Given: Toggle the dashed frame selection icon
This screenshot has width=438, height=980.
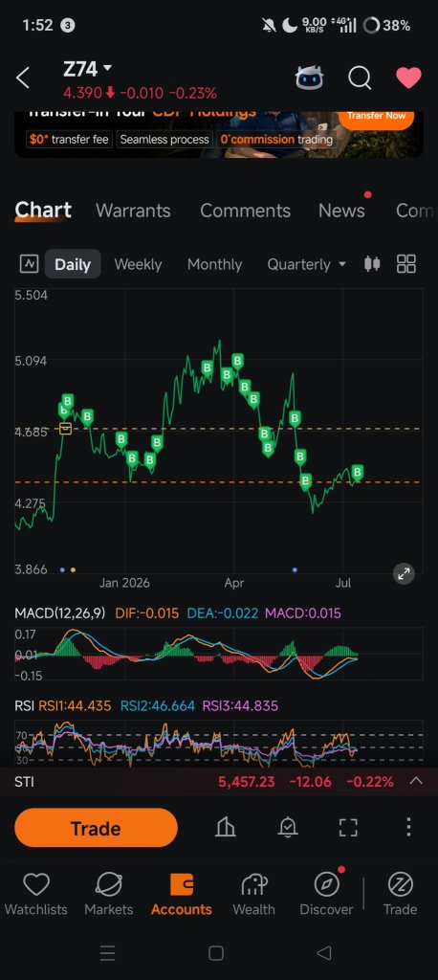Looking at the screenshot, I should (x=348, y=828).
